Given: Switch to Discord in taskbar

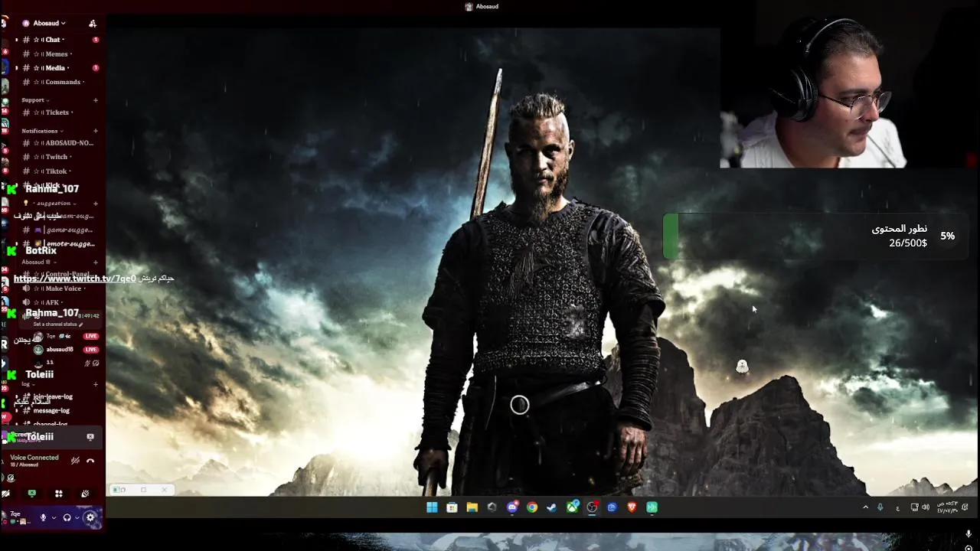Looking at the screenshot, I should point(512,507).
